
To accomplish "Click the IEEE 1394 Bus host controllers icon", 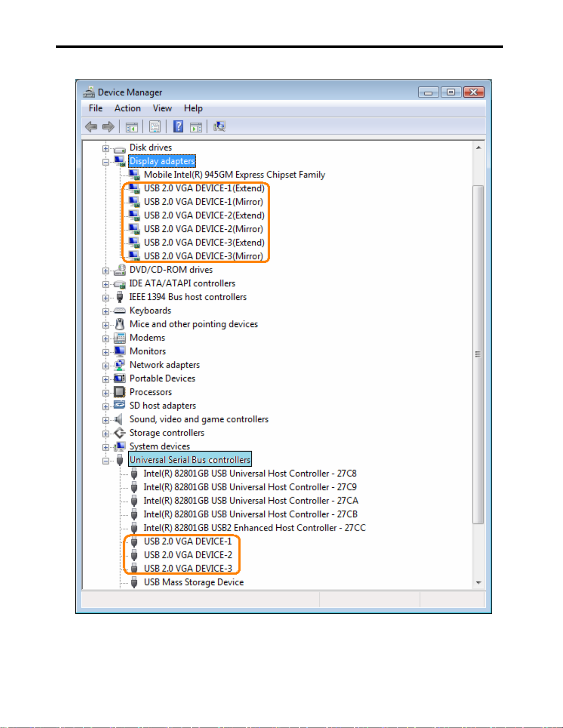I will (x=119, y=297).
